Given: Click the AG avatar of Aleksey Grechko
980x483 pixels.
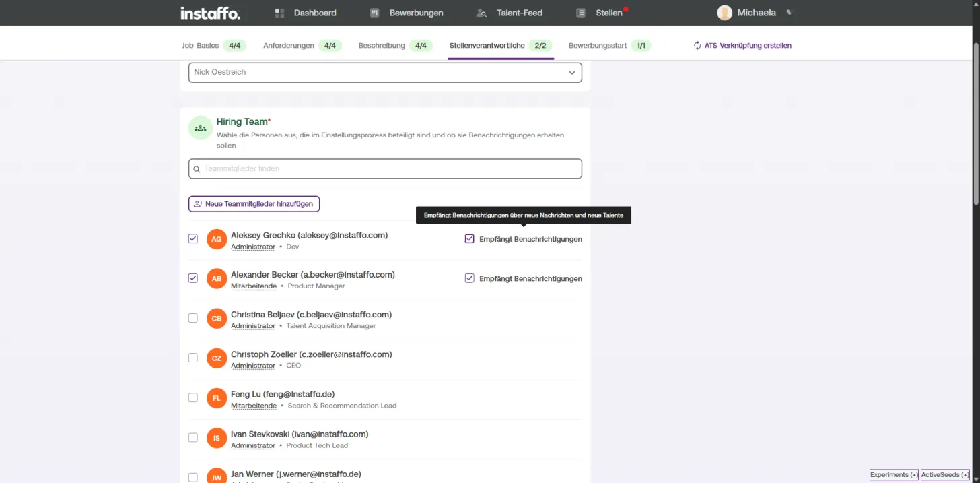Looking at the screenshot, I should click(217, 239).
